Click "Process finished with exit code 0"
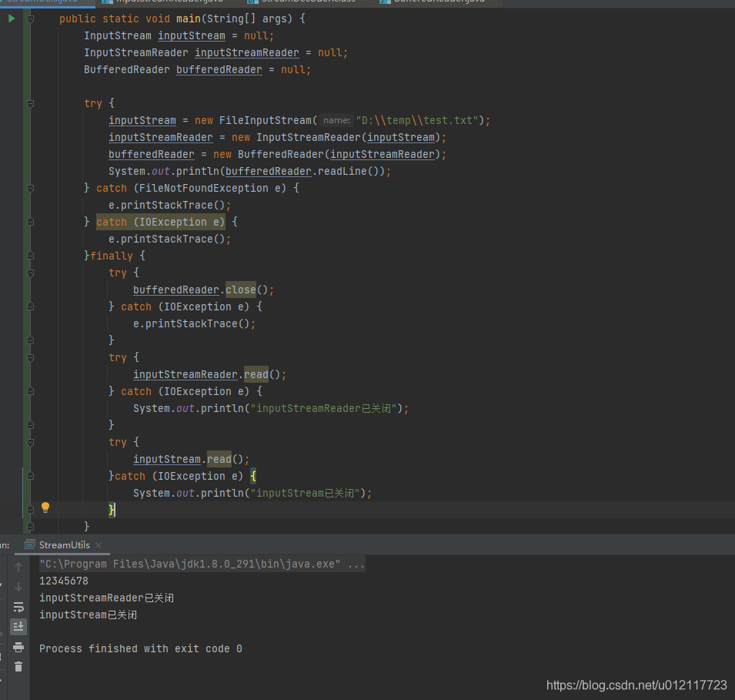Image resolution: width=735 pixels, height=700 pixels. point(141,648)
